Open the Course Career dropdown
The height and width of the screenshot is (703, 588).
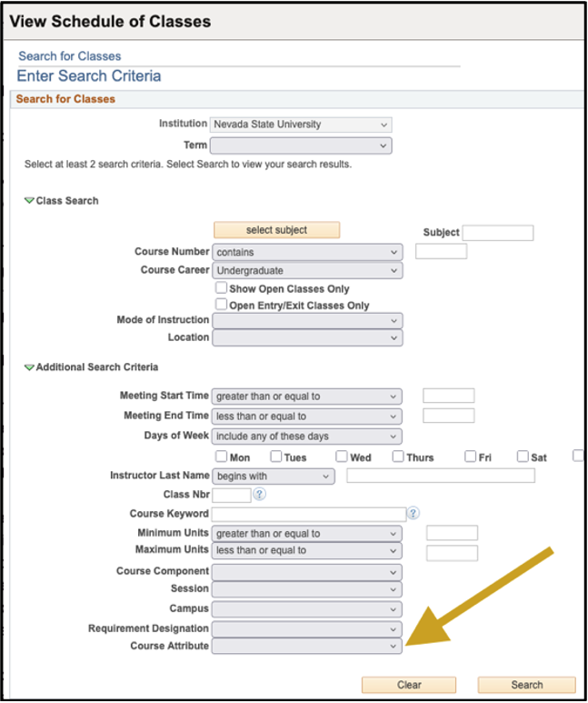coord(306,271)
